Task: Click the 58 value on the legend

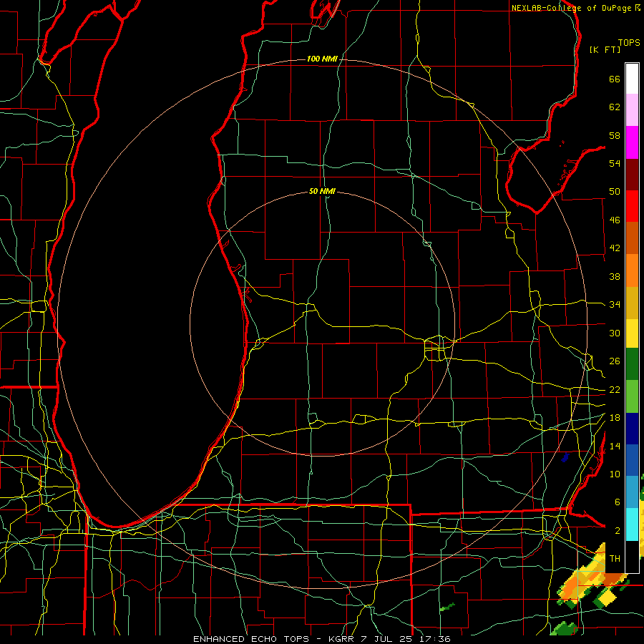Action: tap(615, 135)
